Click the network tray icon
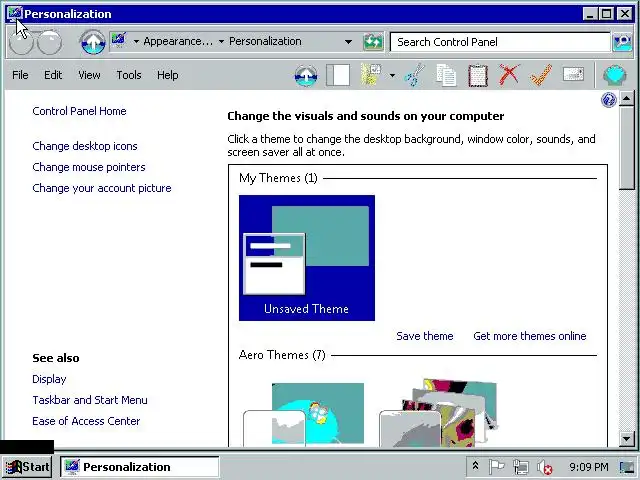 [521, 467]
